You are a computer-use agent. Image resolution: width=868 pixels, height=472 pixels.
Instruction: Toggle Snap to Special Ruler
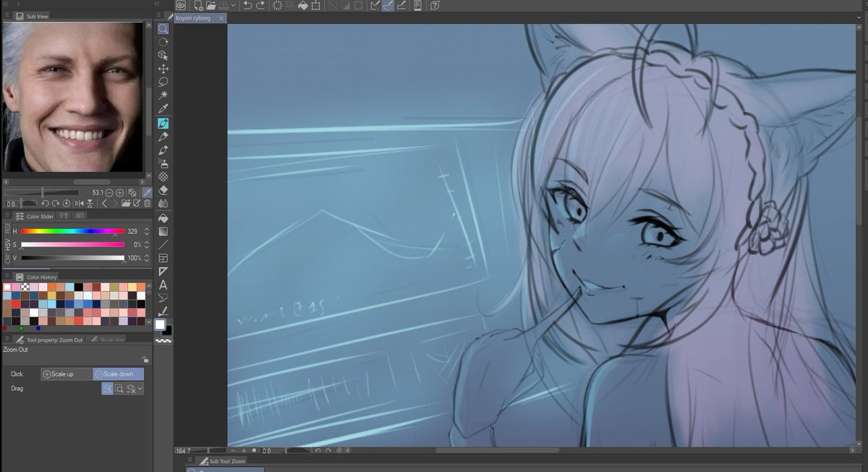coord(388,5)
